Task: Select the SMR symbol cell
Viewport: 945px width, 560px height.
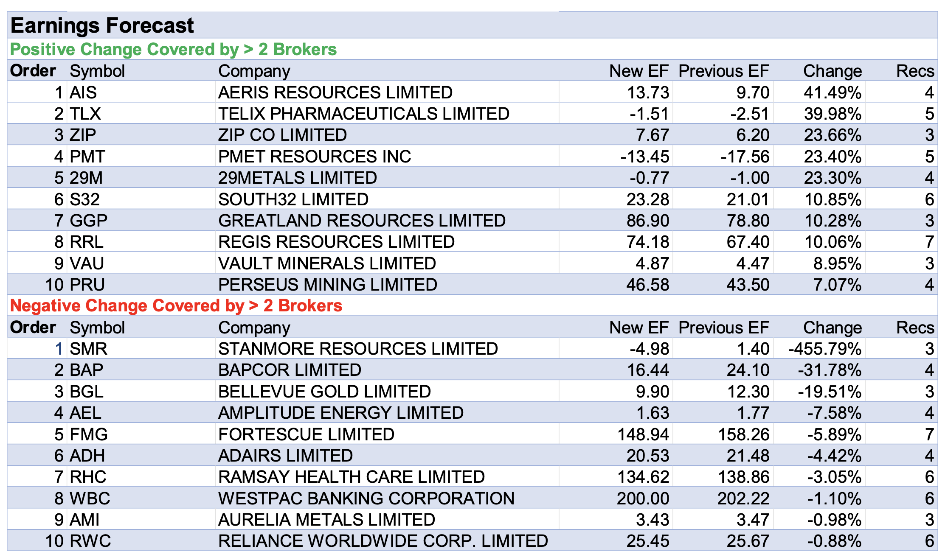Action: (x=88, y=349)
